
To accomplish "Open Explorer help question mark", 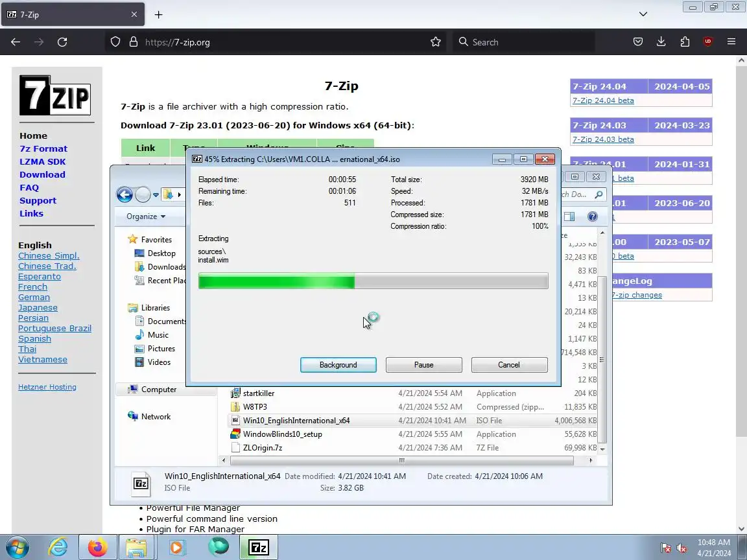I will [x=592, y=216].
